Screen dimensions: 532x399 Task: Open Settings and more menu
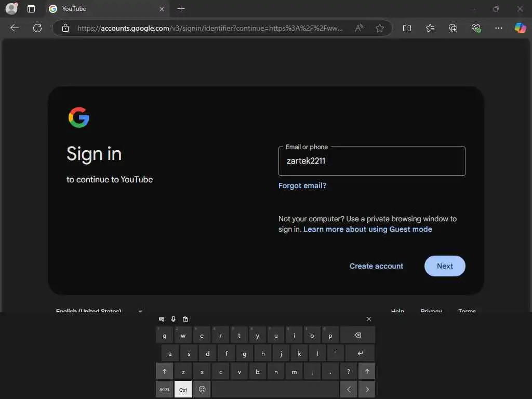(498, 28)
